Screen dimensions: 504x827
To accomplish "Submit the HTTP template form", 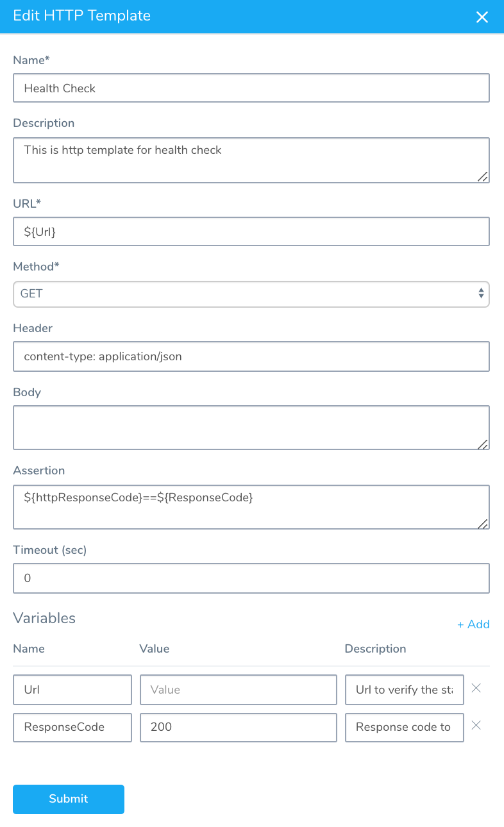I will click(69, 799).
